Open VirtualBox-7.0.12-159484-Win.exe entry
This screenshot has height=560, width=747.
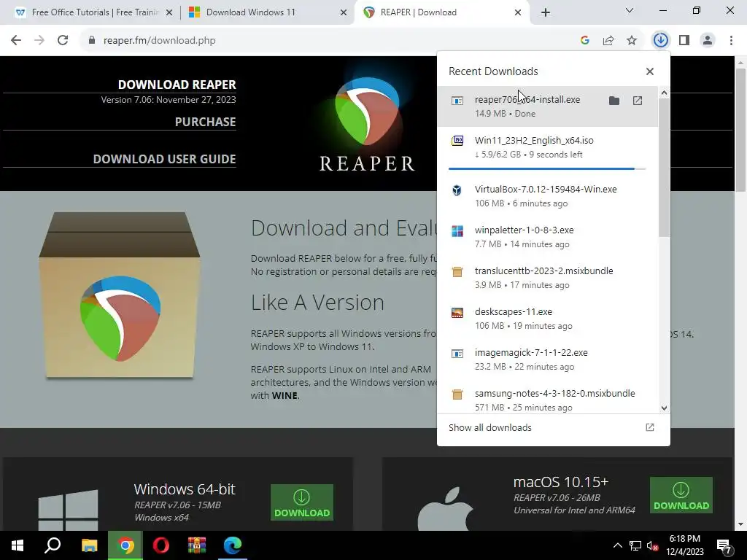(x=547, y=195)
